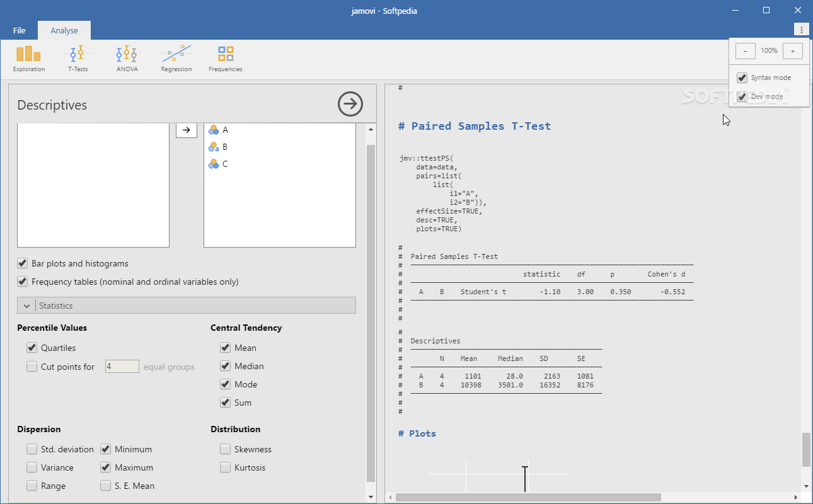Open the Exploration analyses menu
This screenshot has width=813, height=504.
pyautogui.click(x=29, y=59)
